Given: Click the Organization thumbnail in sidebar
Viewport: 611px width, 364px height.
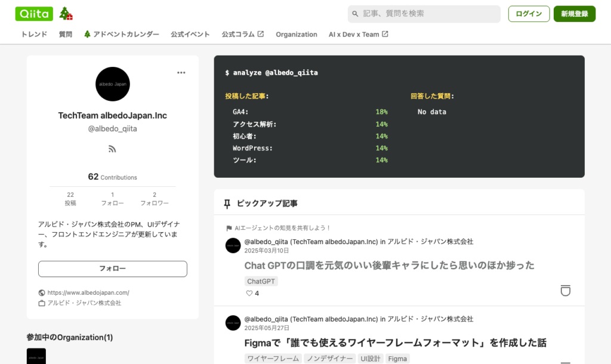Looking at the screenshot, I should point(36,356).
